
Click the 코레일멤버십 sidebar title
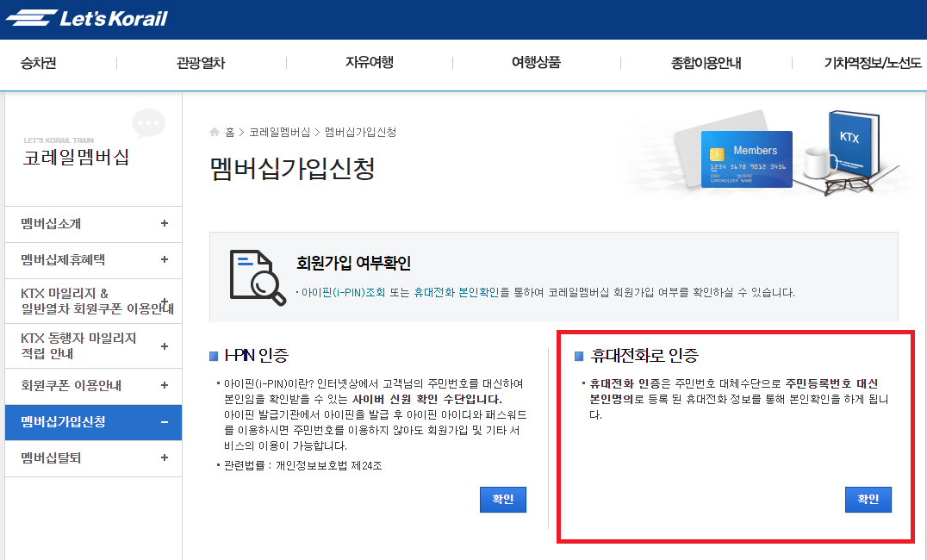76,158
